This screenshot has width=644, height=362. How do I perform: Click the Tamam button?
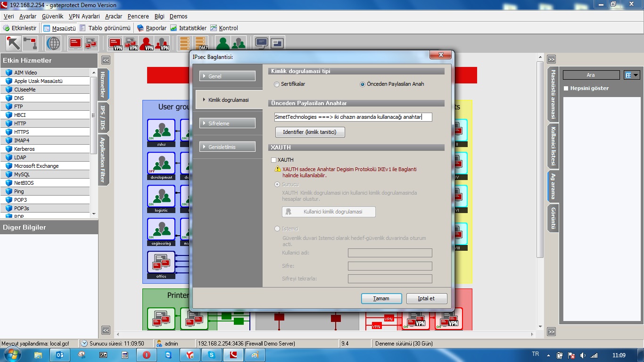381,299
